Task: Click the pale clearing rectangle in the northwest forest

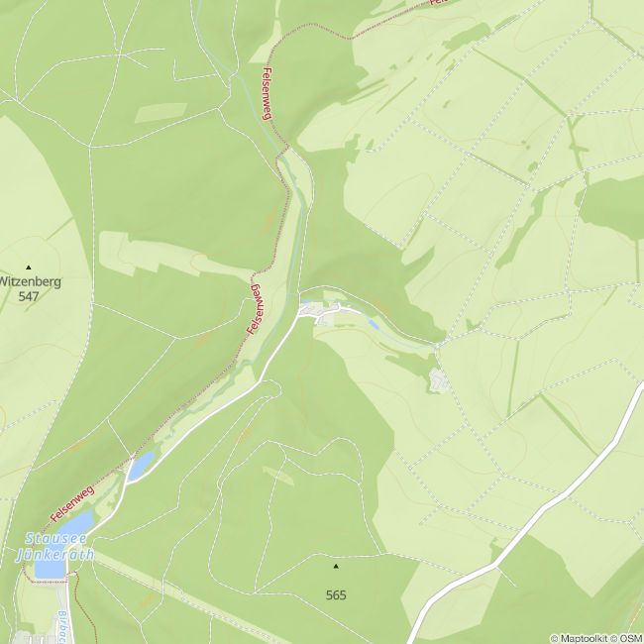Action: point(161,113)
